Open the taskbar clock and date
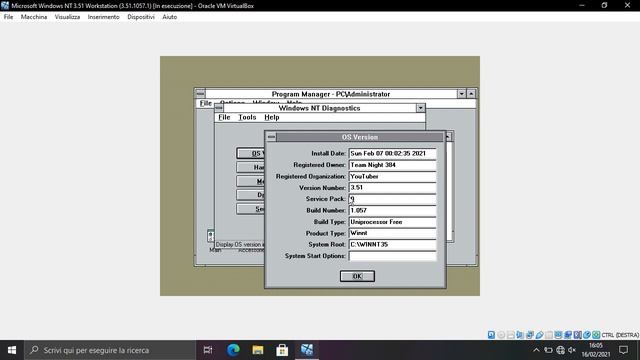This screenshot has width=640, height=360. tap(596, 350)
